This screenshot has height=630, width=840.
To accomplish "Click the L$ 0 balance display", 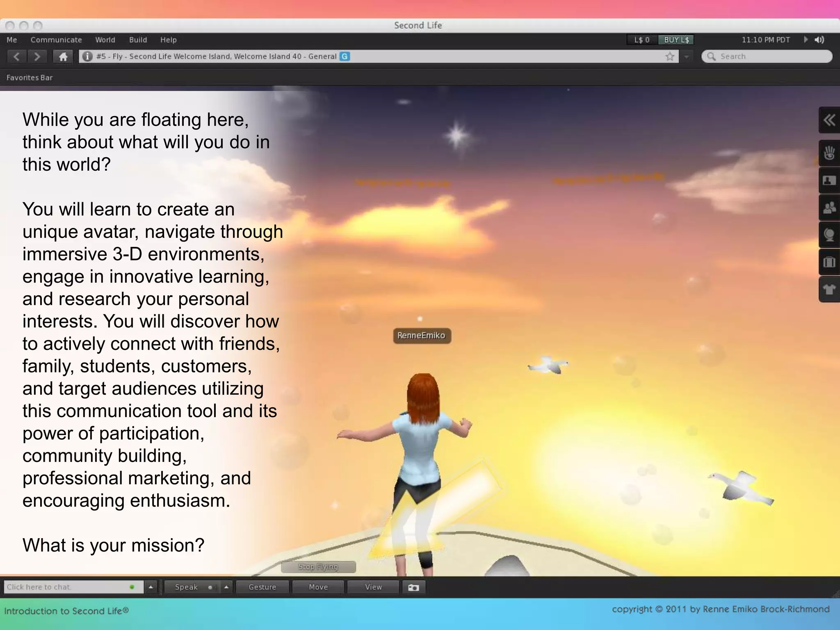I will point(642,40).
